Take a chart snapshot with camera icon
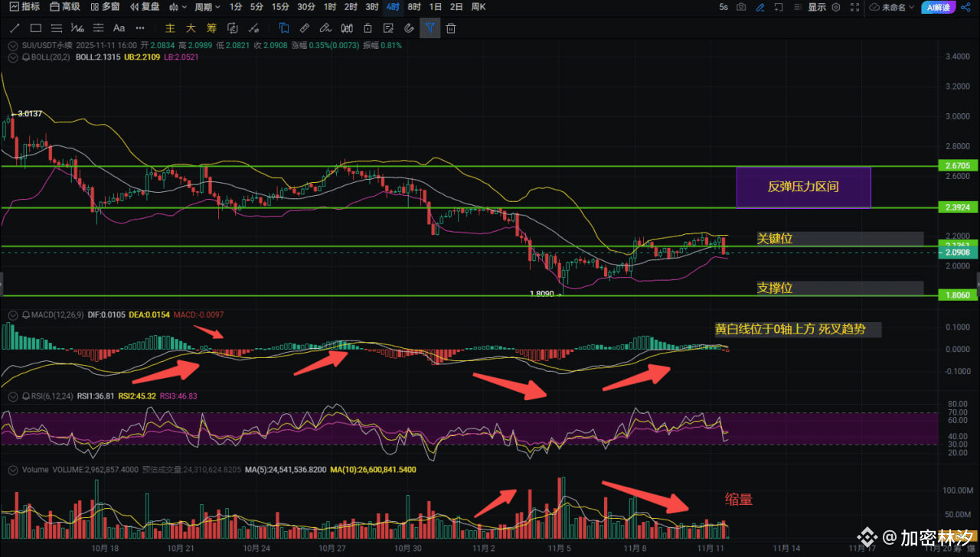The width and height of the screenshot is (980, 557). [741, 7]
